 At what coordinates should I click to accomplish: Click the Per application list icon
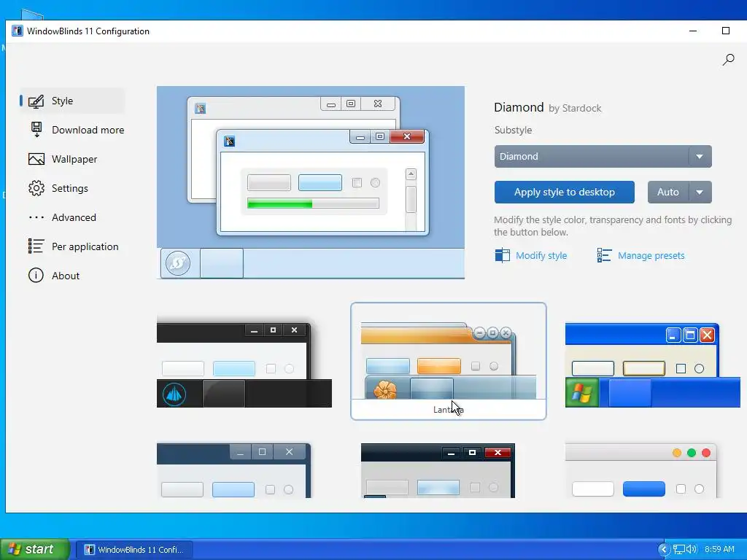[36, 246]
